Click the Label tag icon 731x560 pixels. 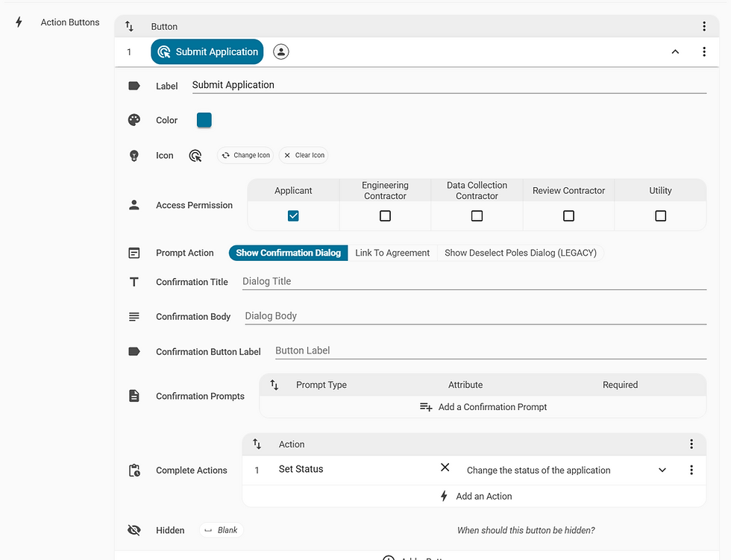[x=134, y=86]
